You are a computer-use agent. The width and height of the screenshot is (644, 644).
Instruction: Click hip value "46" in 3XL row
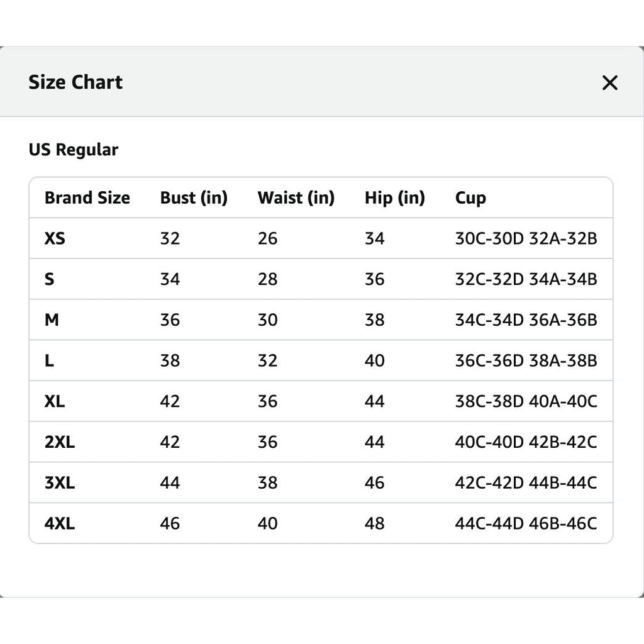coord(375,482)
